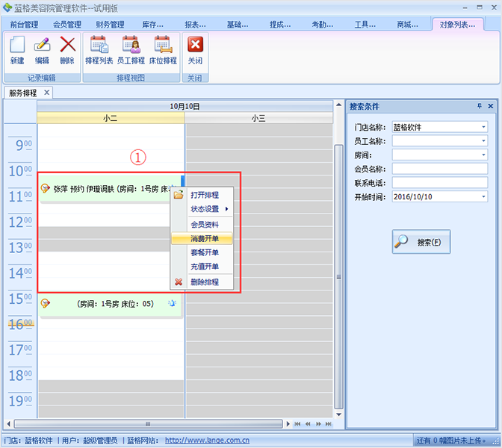Image resolution: width=502 pixels, height=448 pixels.
Task: Click the red X icon beside 删除排程
Action: [x=179, y=282]
